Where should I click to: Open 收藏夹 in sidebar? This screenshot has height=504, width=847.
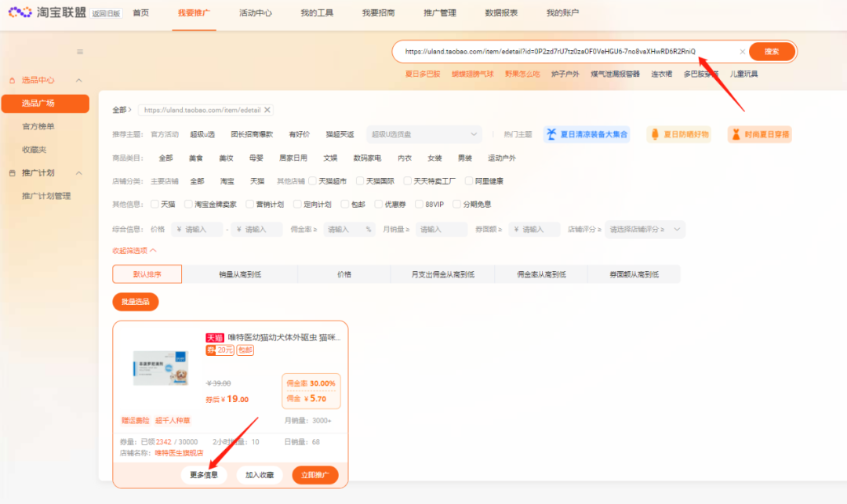coord(34,150)
